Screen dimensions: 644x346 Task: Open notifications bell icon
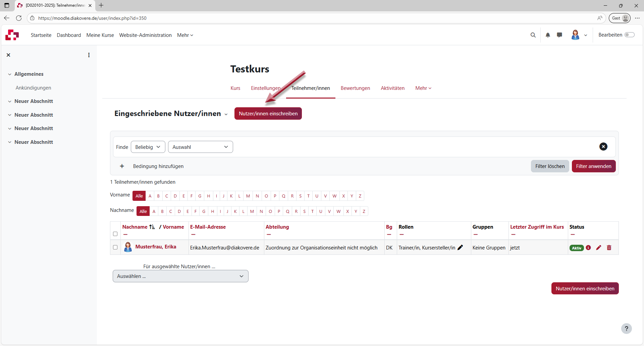[x=548, y=35]
